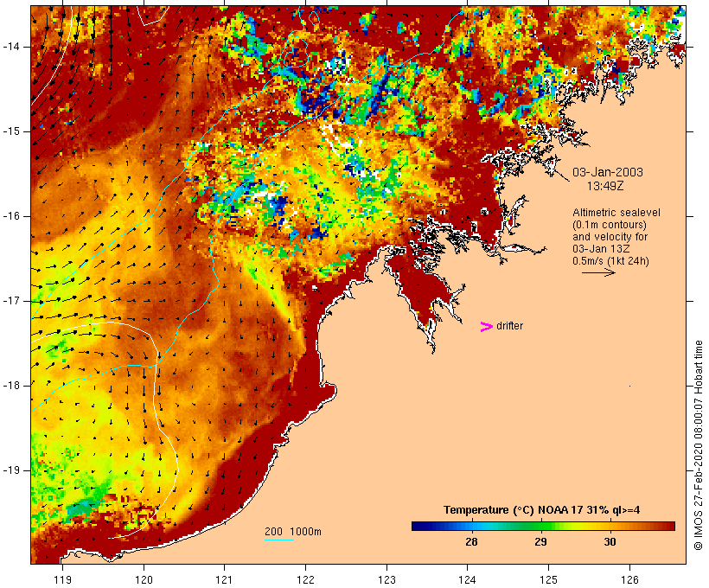Click the -18 latitude axis label

[x=10, y=386]
